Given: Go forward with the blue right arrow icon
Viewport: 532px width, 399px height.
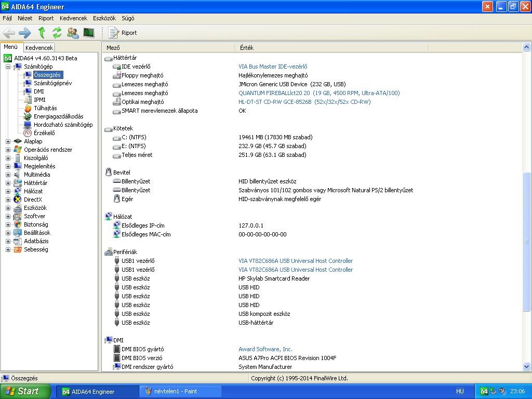Looking at the screenshot, I should click(x=25, y=33).
